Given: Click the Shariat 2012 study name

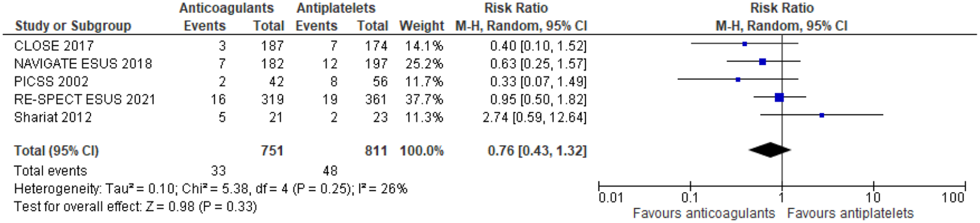Looking at the screenshot, I should click(53, 117).
